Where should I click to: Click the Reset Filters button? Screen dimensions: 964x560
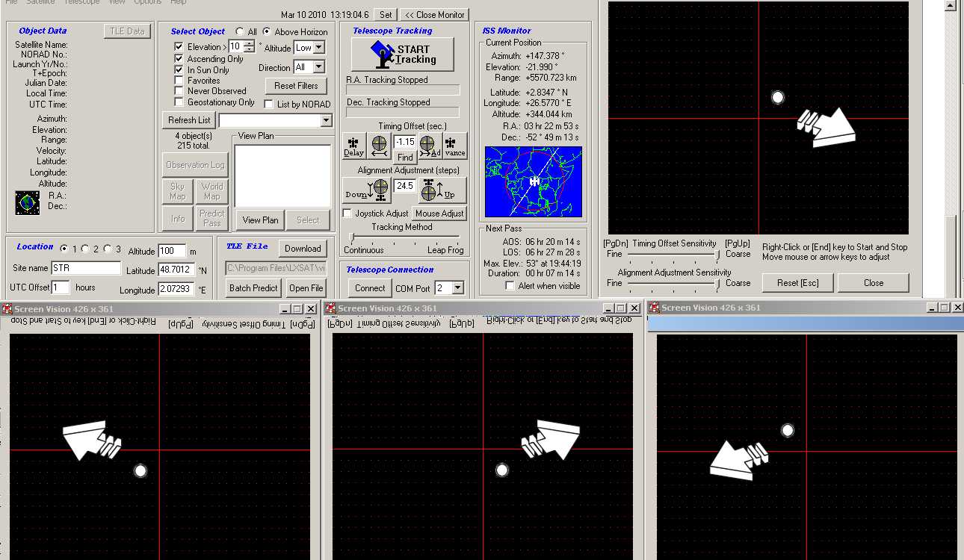click(x=296, y=86)
